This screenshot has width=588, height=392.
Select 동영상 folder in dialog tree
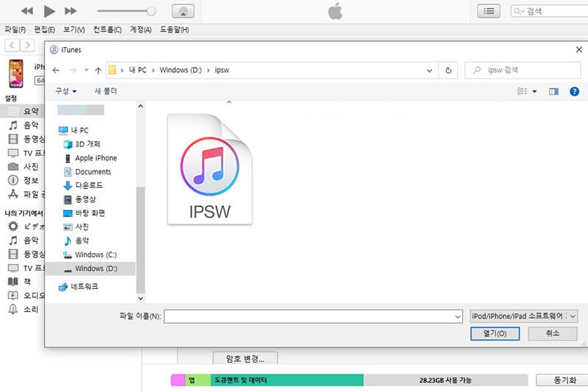click(79, 199)
